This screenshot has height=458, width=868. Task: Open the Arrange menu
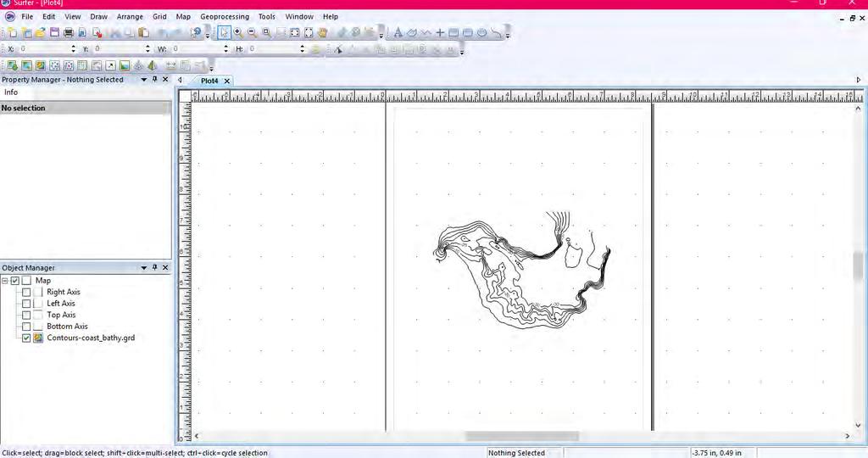[x=130, y=17]
